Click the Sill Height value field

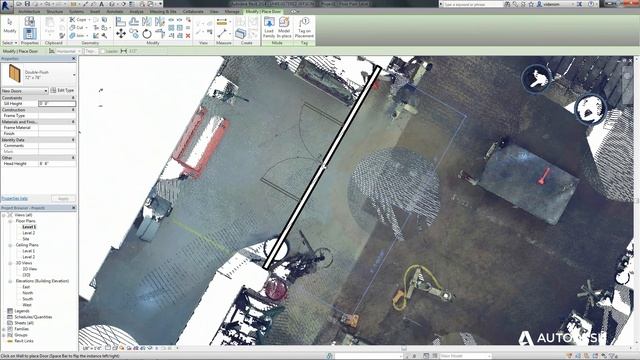(57, 104)
